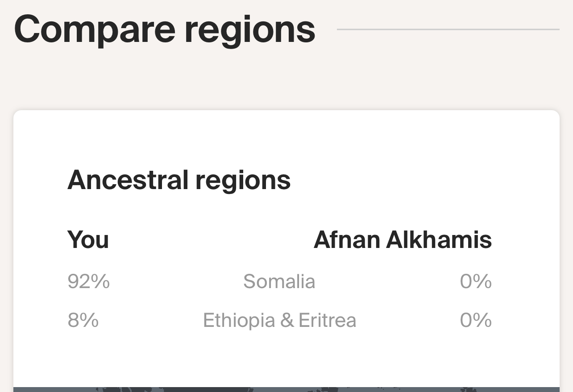Viewport: 573px width, 392px height.
Task: Click the divider line beside Compare regions
Action: [x=448, y=29]
